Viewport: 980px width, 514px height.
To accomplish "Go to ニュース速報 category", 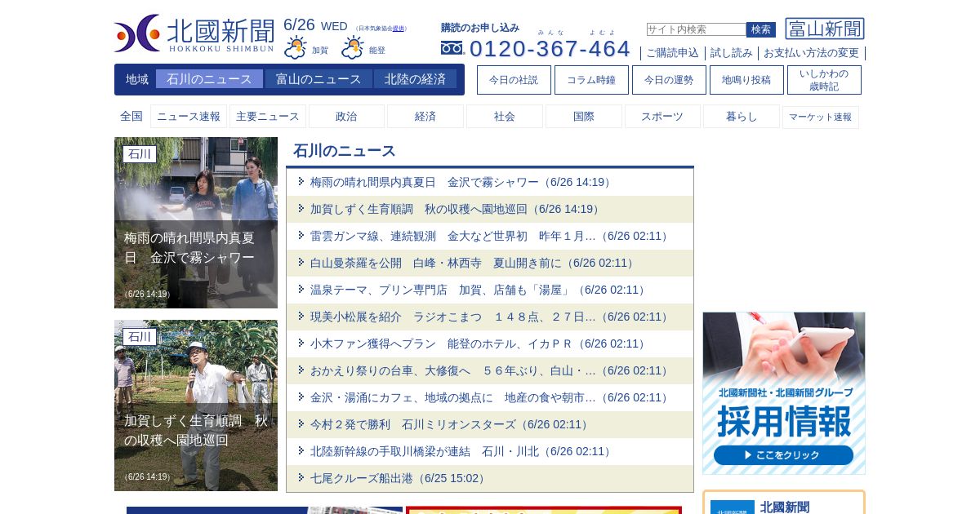I will [x=189, y=117].
